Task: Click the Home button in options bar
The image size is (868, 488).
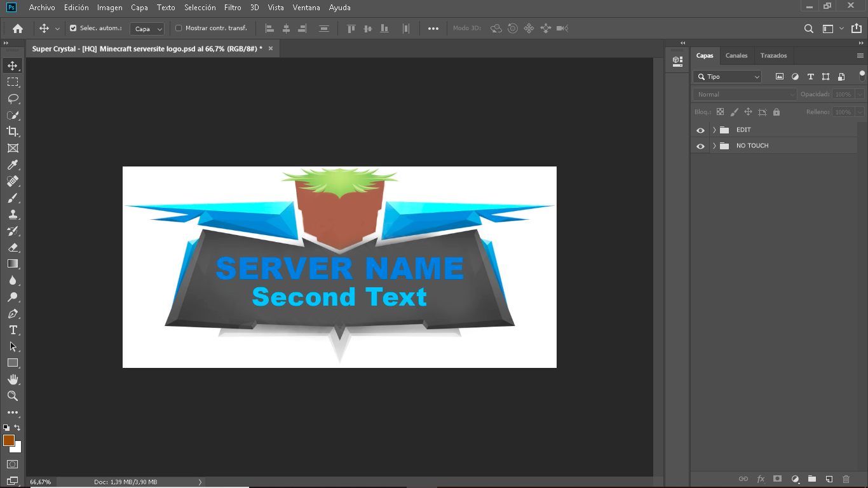Action: coord(18,29)
